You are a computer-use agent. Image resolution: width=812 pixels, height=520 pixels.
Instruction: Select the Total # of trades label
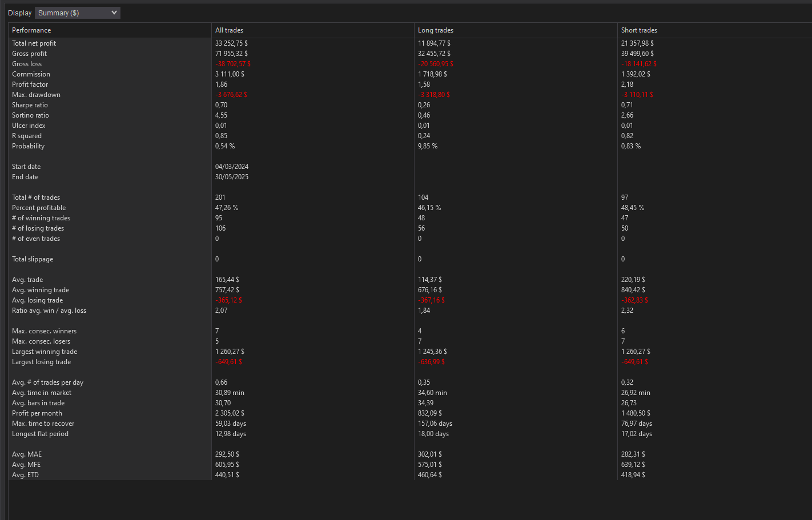click(x=36, y=197)
